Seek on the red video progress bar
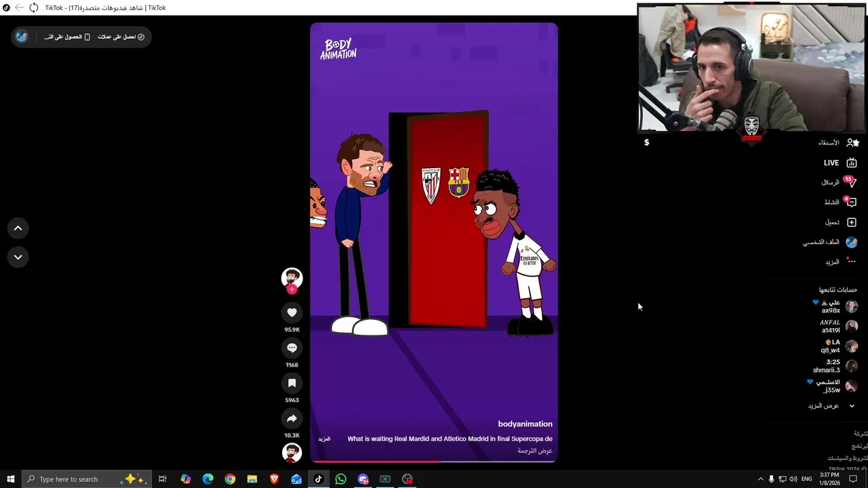Image resolution: width=868 pixels, height=488 pixels. (x=434, y=461)
